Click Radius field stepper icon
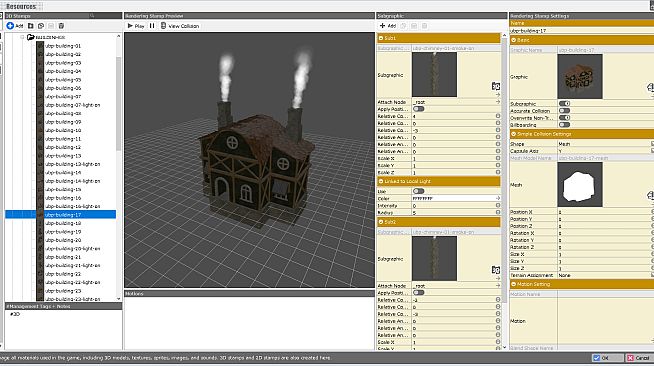Screen dimensions: 654x366 click(498, 213)
